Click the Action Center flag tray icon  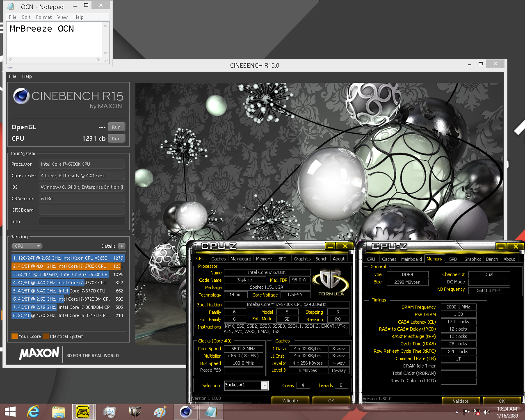(x=467, y=412)
